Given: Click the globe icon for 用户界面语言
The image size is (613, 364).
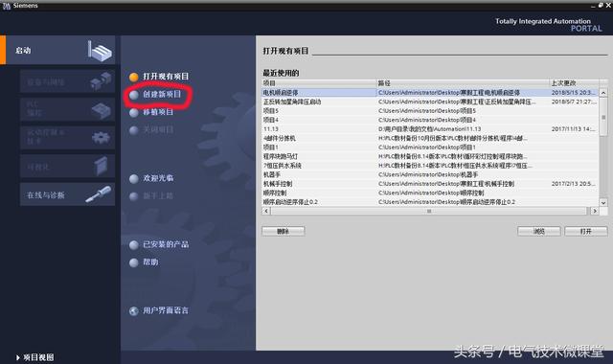Looking at the screenshot, I should tap(134, 310).
